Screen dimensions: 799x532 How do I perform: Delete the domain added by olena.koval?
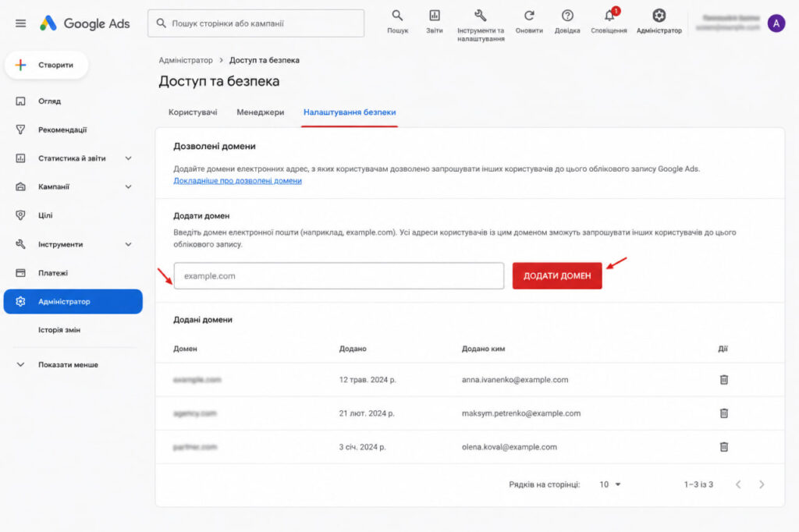click(x=723, y=447)
